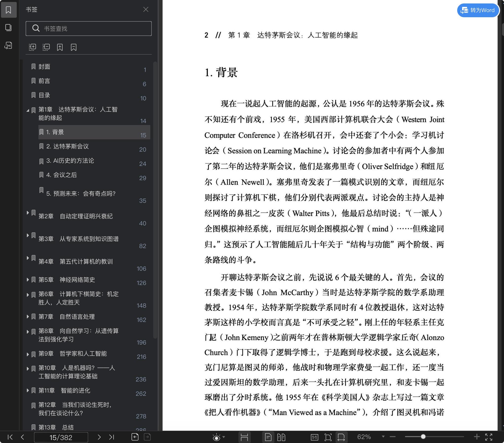
Task: Switch to single page view
Action: 268,437
